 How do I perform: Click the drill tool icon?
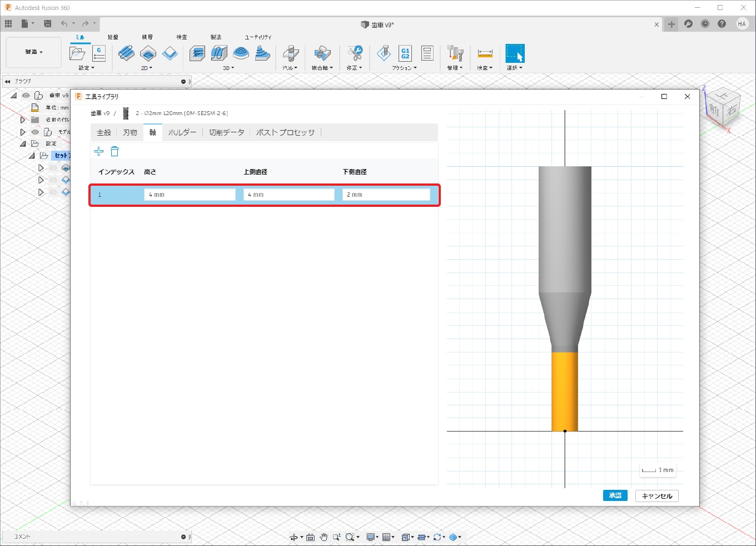(x=290, y=54)
